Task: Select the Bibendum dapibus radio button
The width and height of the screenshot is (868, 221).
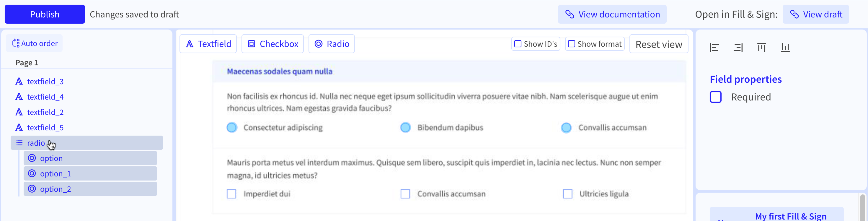Action: tap(405, 128)
